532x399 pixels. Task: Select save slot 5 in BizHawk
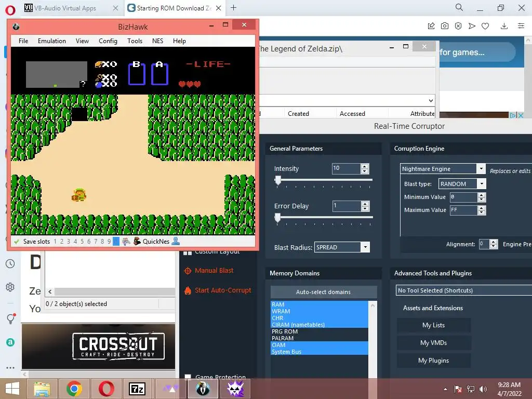pos(82,242)
